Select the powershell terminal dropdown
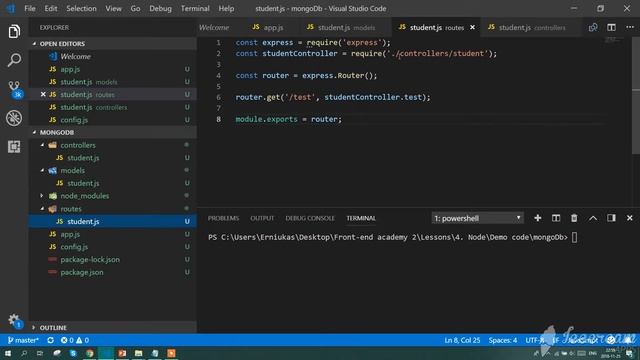Image resolution: width=640 pixels, height=360 pixels. [x=477, y=218]
